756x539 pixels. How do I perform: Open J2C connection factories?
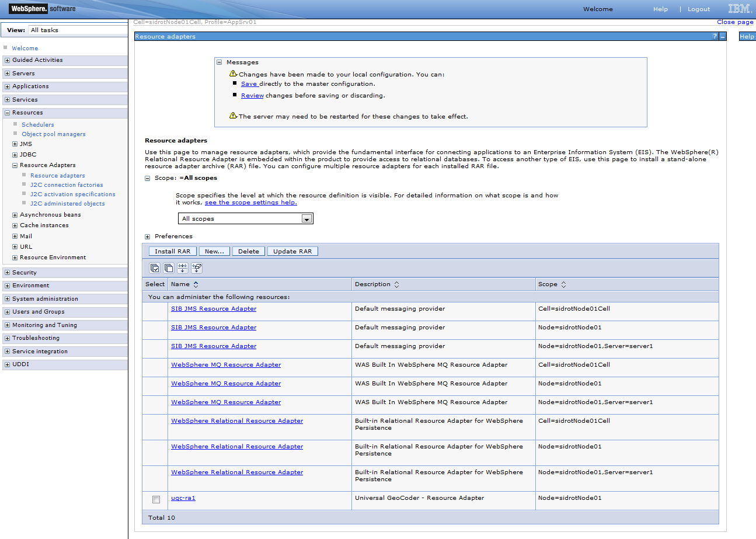point(67,185)
